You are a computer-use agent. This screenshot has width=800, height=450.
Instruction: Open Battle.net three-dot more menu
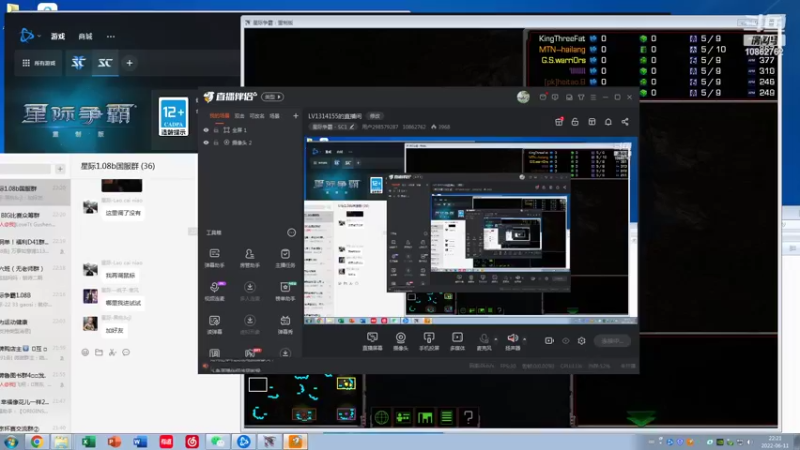click(x=111, y=36)
